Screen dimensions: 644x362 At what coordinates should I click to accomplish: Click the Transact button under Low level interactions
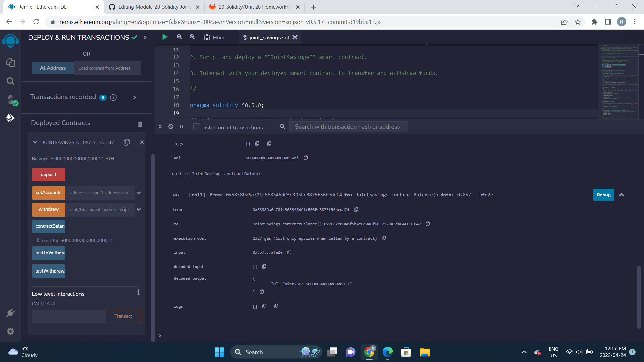[123, 316]
